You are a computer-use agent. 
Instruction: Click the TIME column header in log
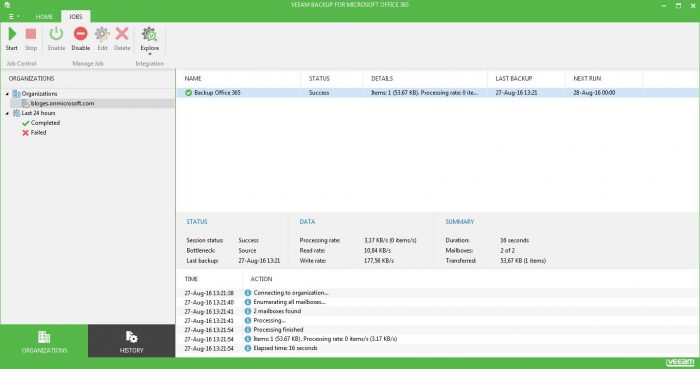tap(191, 279)
